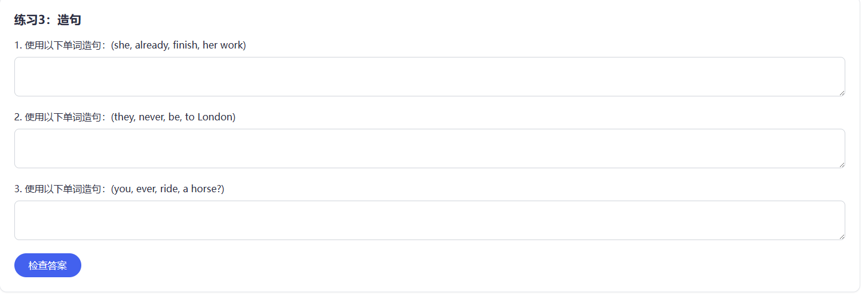The image size is (868, 294).
Task: Click resize handle of first answer textarea
Action: coord(841,92)
